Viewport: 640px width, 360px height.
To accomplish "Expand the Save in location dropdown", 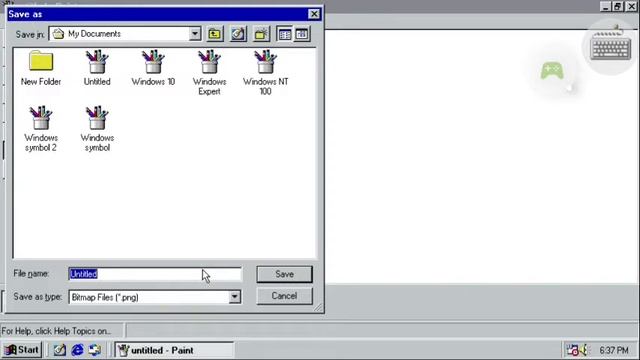I will click(x=195, y=34).
